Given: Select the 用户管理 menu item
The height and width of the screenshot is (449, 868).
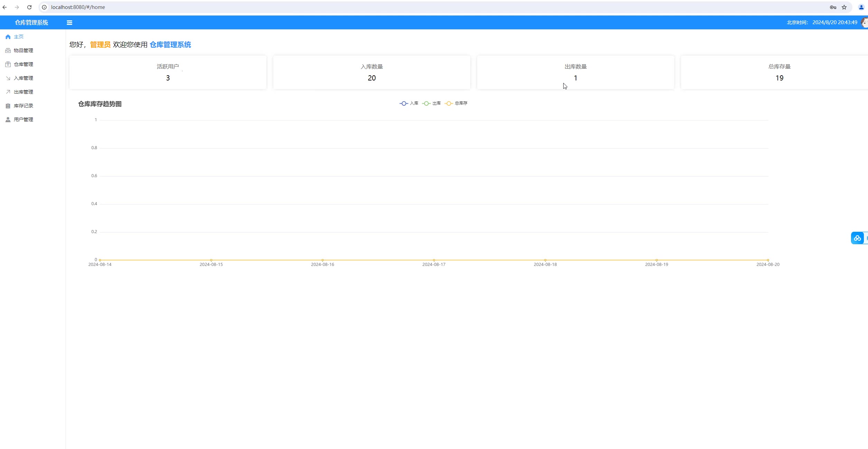Looking at the screenshot, I should 23,120.
